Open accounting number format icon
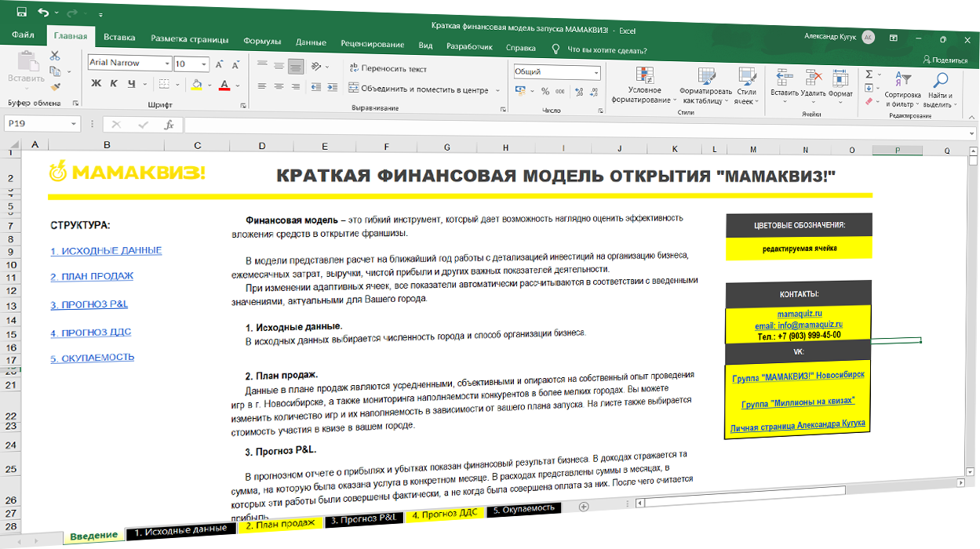980x549 pixels. click(521, 92)
